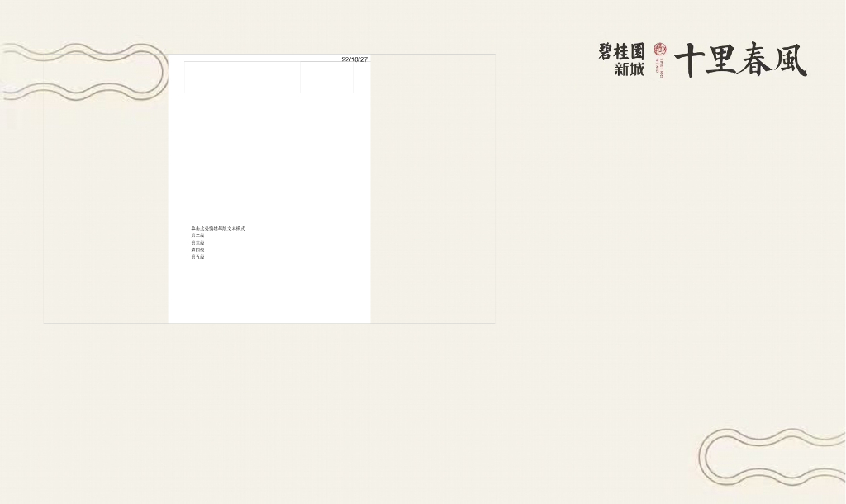Viewport: 846px width, 504px height.
Task: Click the "第四级" outline line
Action: [x=197, y=250]
